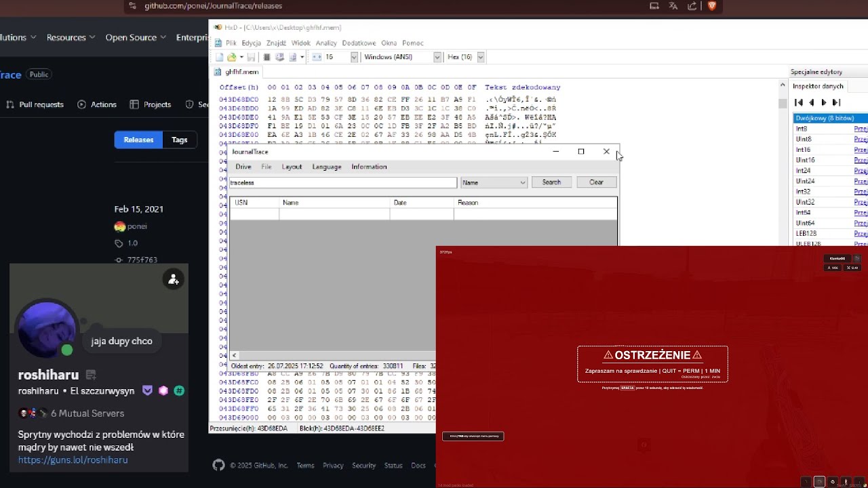Click the Search button in JournalTrace
Image resolution: width=868 pixels, height=488 pixels.
pos(551,182)
